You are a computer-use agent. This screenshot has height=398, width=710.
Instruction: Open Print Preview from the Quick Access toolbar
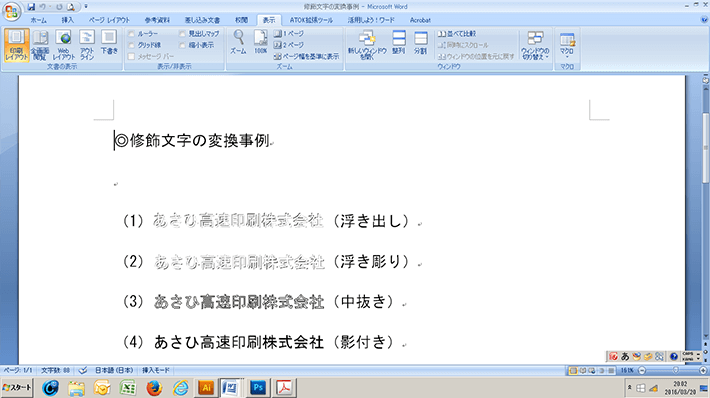click(71, 7)
